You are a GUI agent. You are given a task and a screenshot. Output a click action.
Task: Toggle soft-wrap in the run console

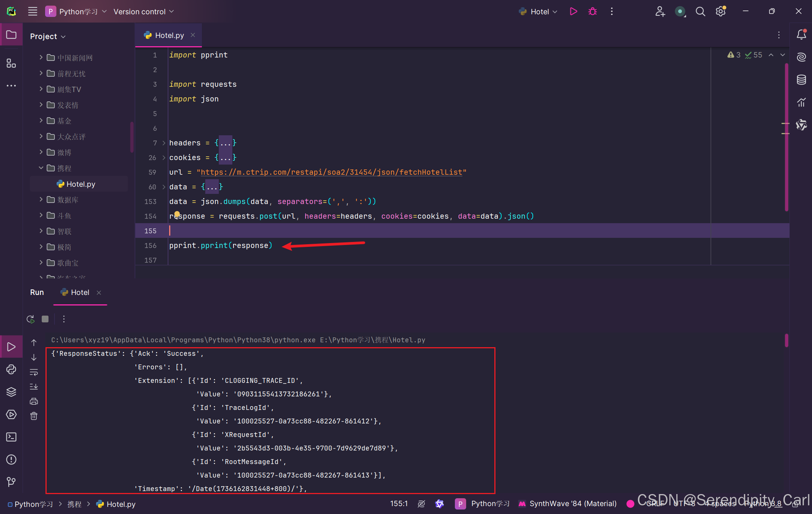(34, 372)
